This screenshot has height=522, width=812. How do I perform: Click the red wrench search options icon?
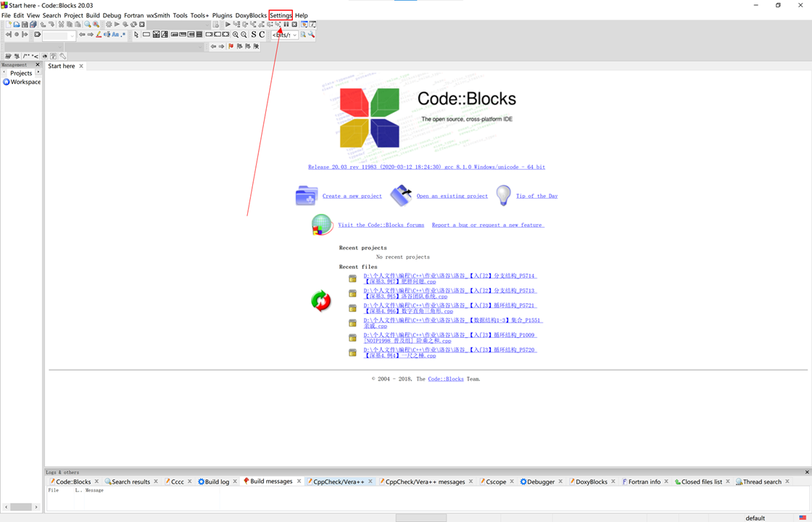tap(311, 35)
